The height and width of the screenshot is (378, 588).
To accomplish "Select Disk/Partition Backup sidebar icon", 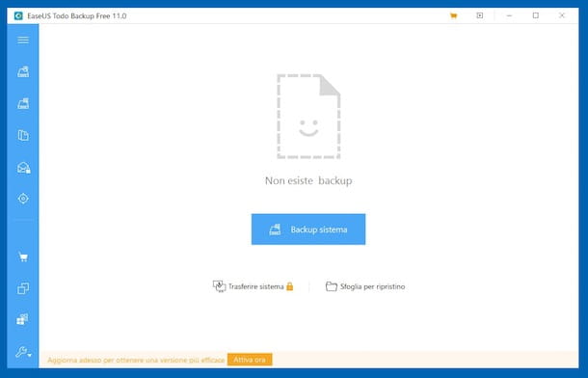I will (23, 71).
